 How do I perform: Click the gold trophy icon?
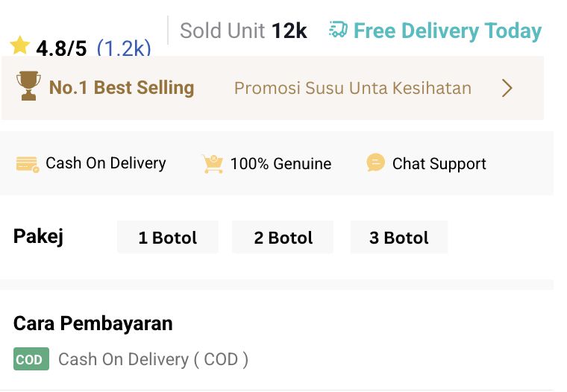tap(28, 87)
